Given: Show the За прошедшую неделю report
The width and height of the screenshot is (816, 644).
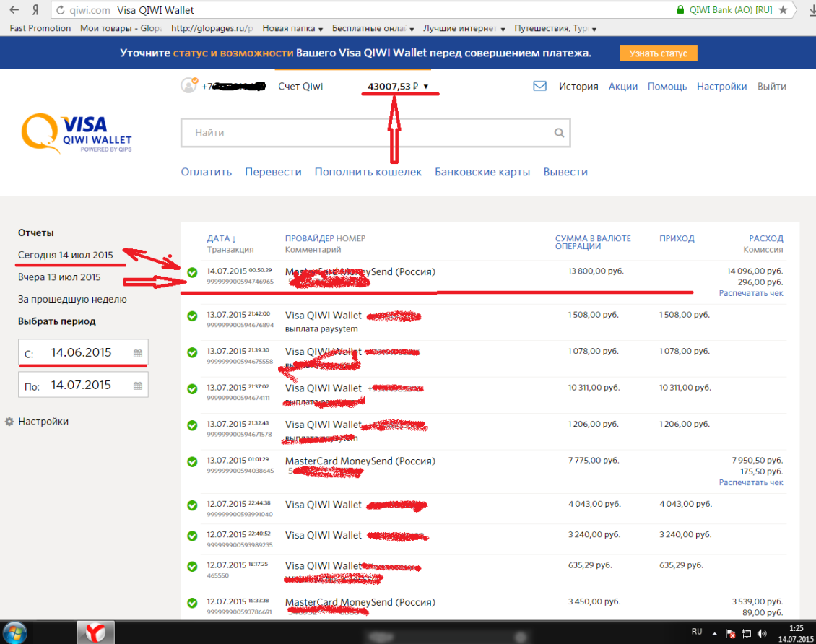Looking at the screenshot, I should click(72, 300).
